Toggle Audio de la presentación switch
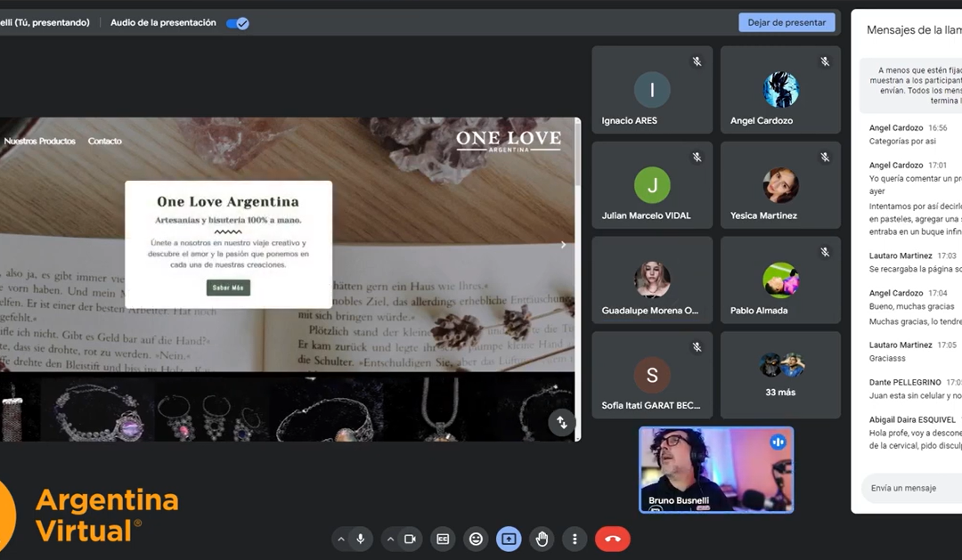The image size is (962, 560). coord(238,23)
